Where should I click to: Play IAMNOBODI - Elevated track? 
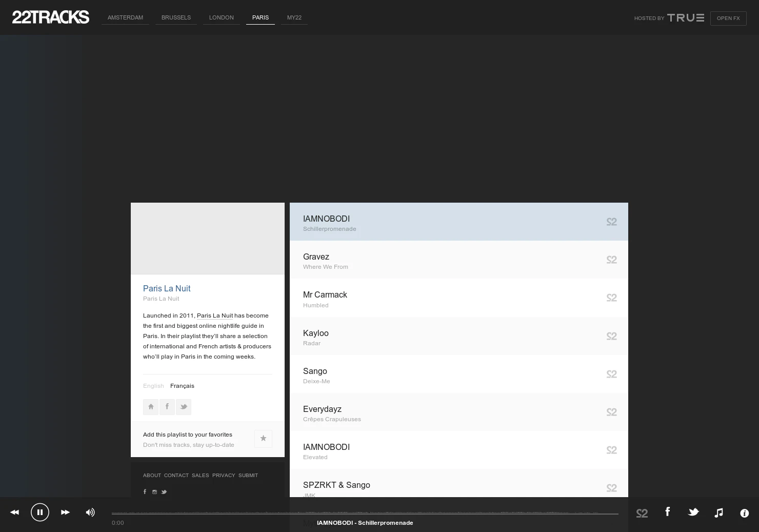(459, 450)
